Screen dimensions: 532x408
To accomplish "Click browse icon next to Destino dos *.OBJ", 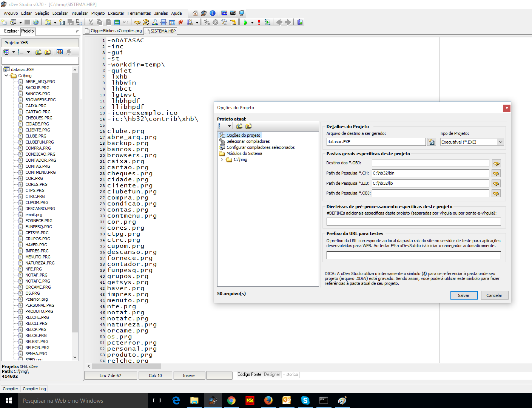I will 496,163.
